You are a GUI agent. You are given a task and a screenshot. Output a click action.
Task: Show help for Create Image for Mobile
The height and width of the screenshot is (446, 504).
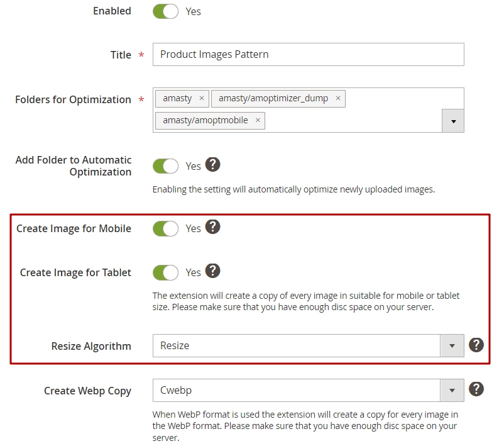coord(212,227)
